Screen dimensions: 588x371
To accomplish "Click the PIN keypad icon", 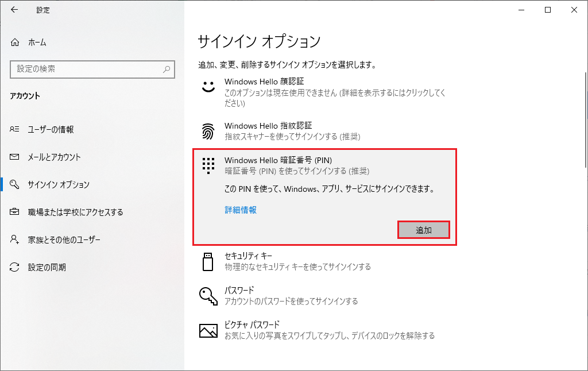I will pyautogui.click(x=207, y=165).
